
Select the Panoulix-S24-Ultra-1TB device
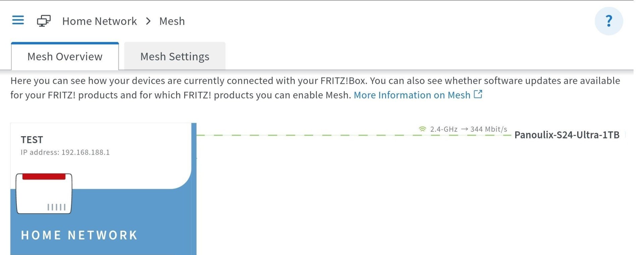coord(567,135)
